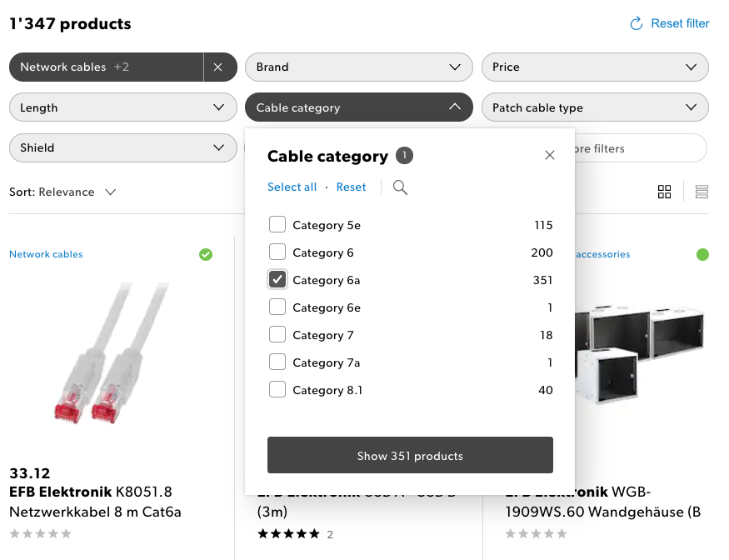Close the Cable category filter panel
The width and height of the screenshot is (729, 560).
pos(550,155)
